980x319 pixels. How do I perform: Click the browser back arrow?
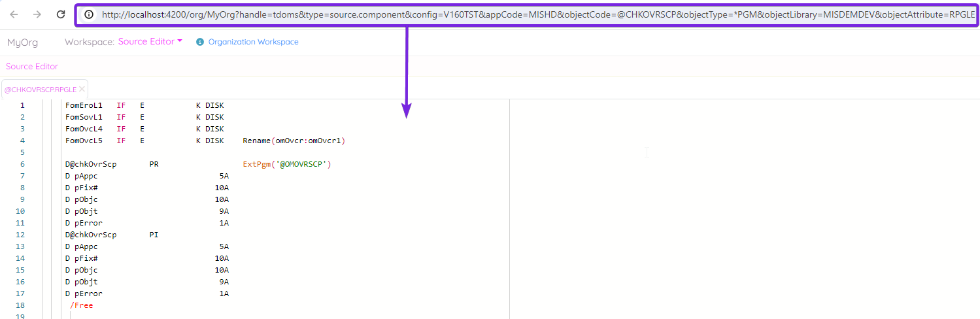pos(14,14)
